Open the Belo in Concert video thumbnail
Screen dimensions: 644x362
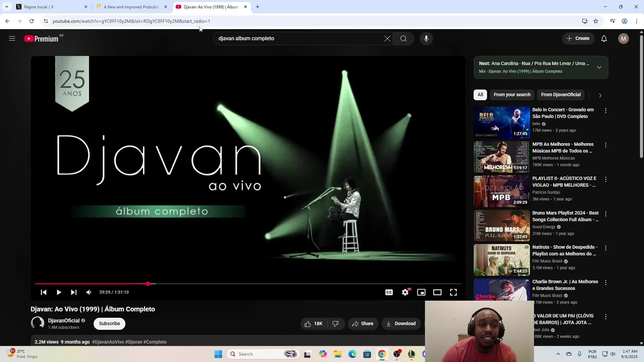pos(502,122)
